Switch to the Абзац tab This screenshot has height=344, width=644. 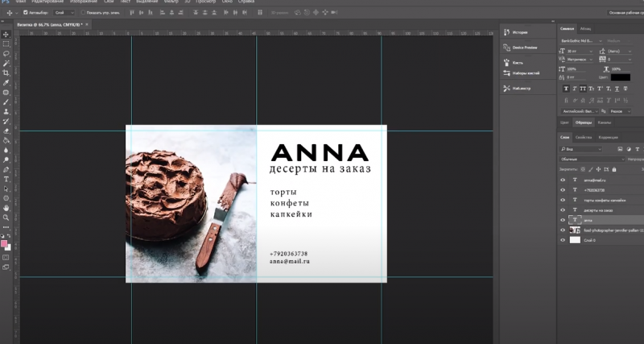click(585, 28)
